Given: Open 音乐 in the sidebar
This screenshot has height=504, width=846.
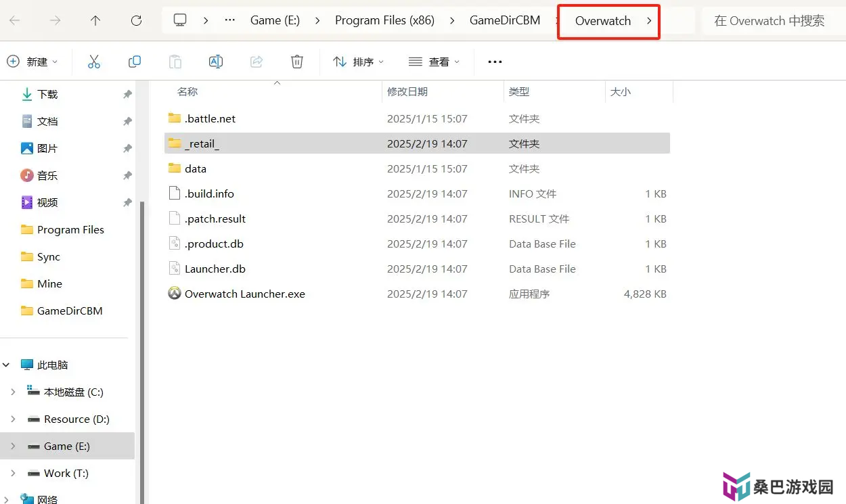Looking at the screenshot, I should point(47,176).
